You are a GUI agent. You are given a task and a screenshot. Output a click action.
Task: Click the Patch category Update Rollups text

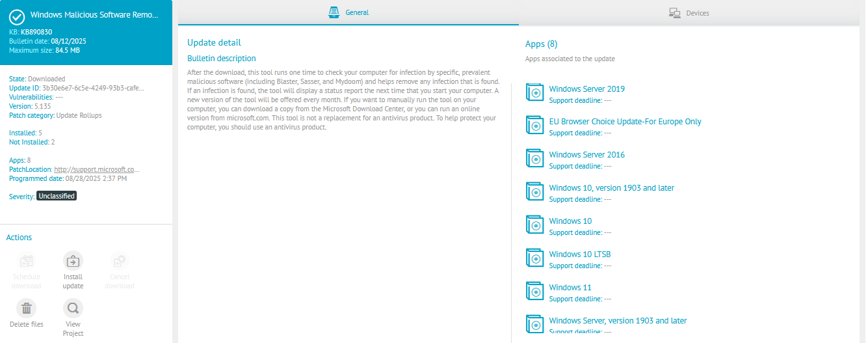pos(55,115)
